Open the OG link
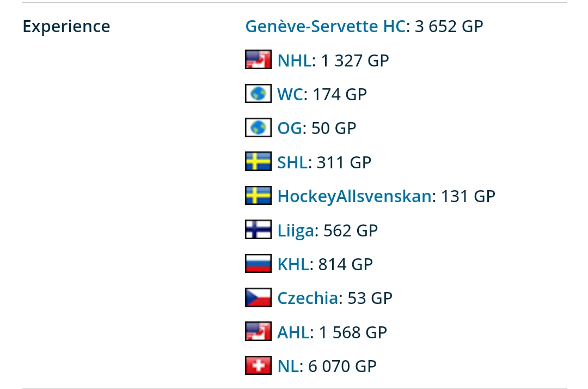Screen dimensions: 588x389 pos(289,128)
